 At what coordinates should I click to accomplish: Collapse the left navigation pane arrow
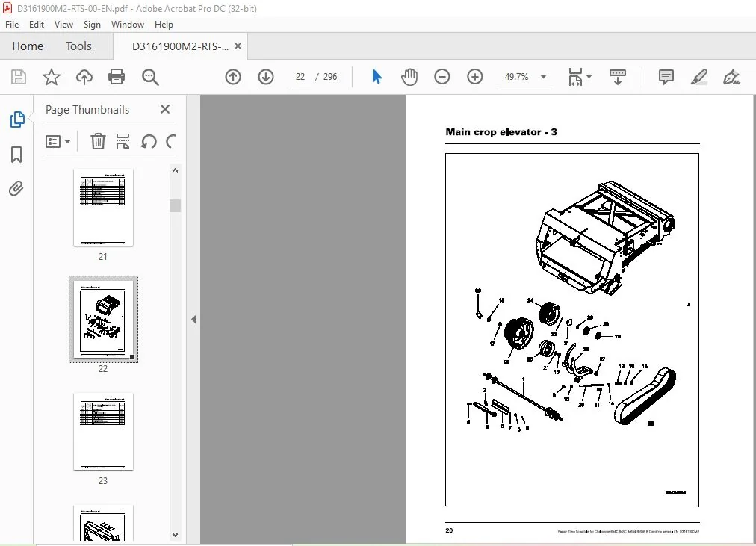[193, 319]
